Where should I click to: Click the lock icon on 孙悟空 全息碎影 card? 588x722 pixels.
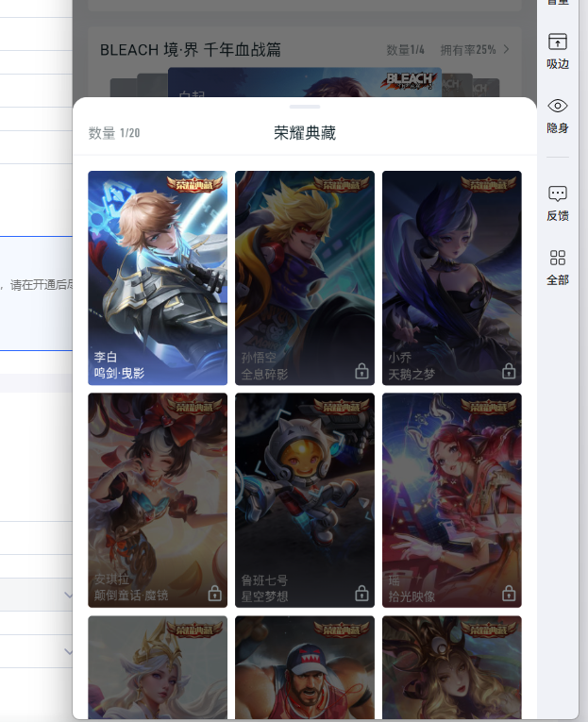361,371
